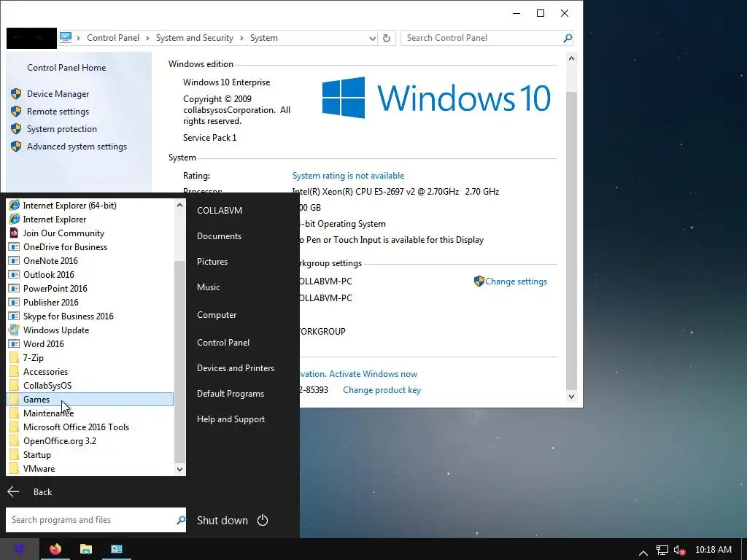Refresh the Control Panel window
Screen dimensions: 747x560
click(387, 38)
